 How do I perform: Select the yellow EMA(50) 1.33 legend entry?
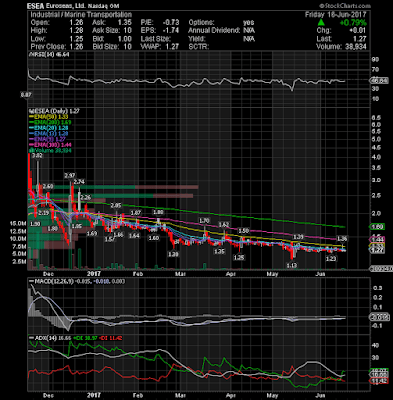pos(50,117)
